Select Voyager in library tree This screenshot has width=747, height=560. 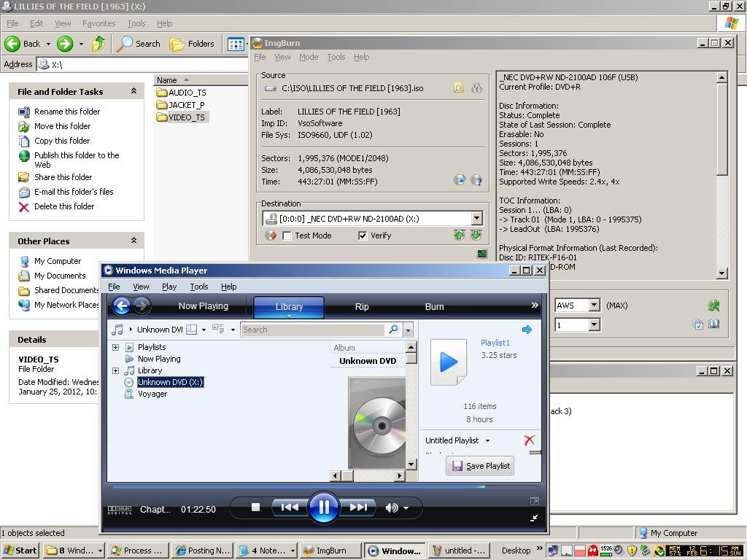152,394
